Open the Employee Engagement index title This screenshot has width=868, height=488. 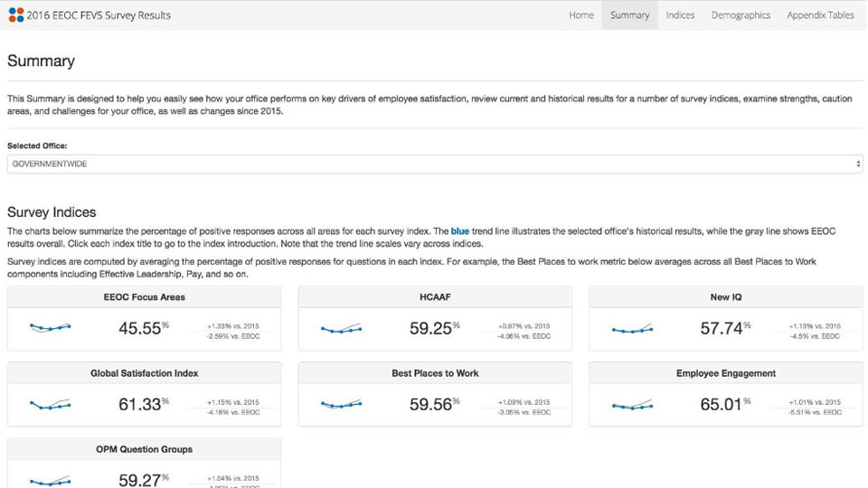pyautogui.click(x=726, y=373)
